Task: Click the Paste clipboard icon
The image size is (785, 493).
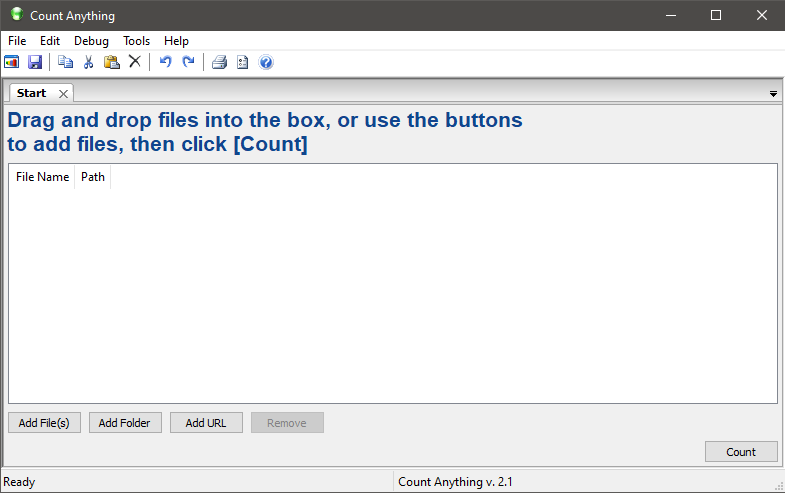Action: pos(112,62)
